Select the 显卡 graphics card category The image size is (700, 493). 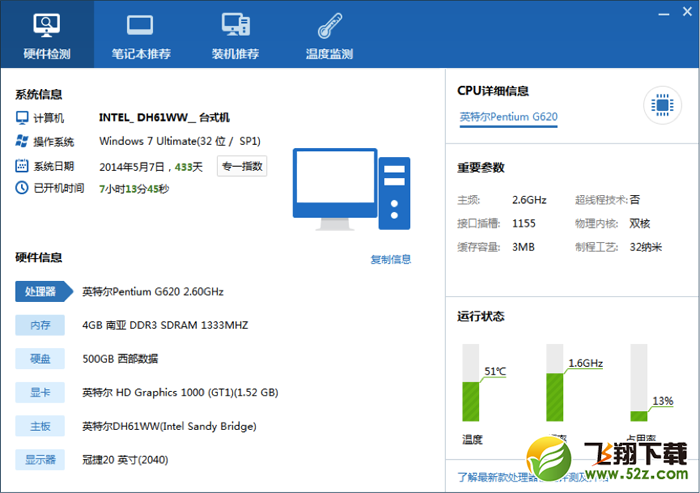point(40,393)
